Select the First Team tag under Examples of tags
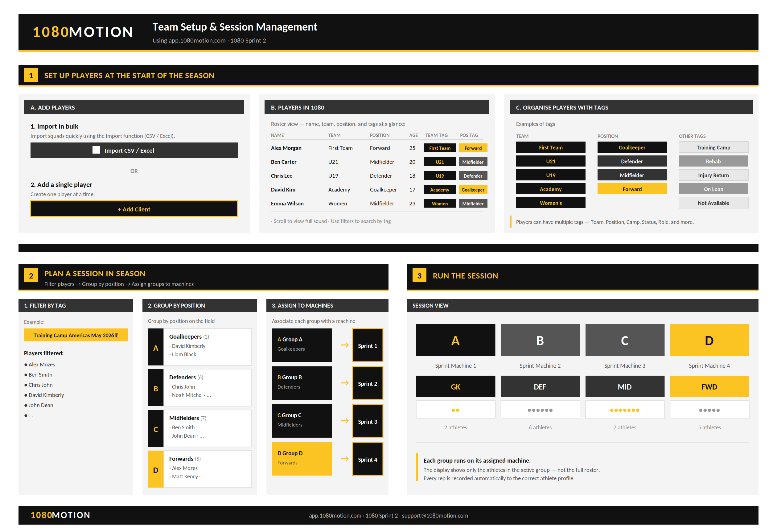This screenshot has width=777, height=532. 550,147
